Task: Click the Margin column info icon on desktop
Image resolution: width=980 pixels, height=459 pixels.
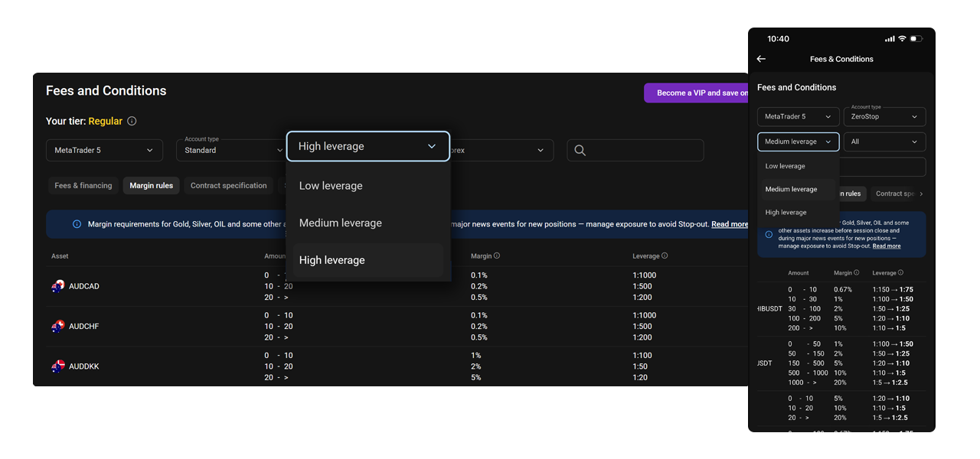Action: (x=497, y=256)
